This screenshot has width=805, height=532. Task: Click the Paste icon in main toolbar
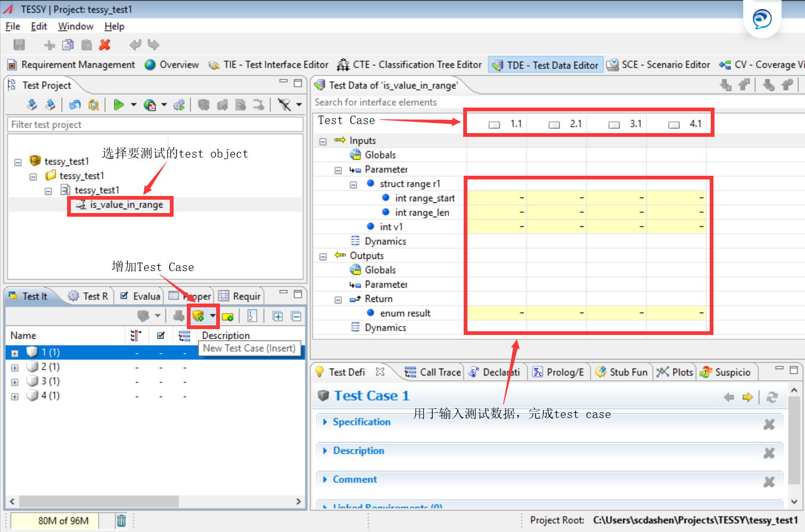point(86,45)
